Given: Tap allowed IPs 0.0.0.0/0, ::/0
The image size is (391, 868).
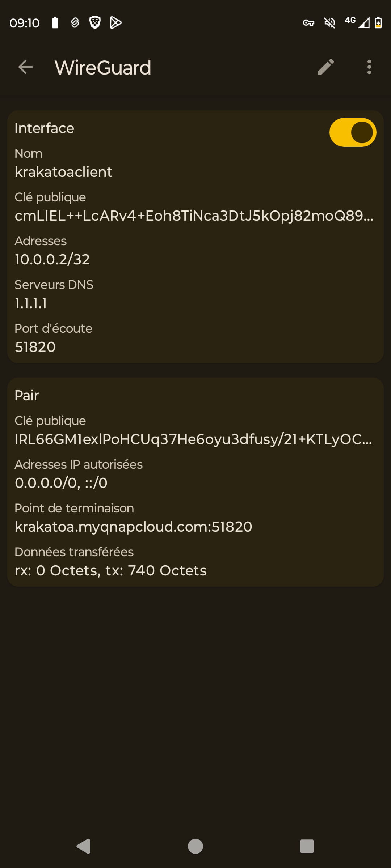Looking at the screenshot, I should point(61,483).
